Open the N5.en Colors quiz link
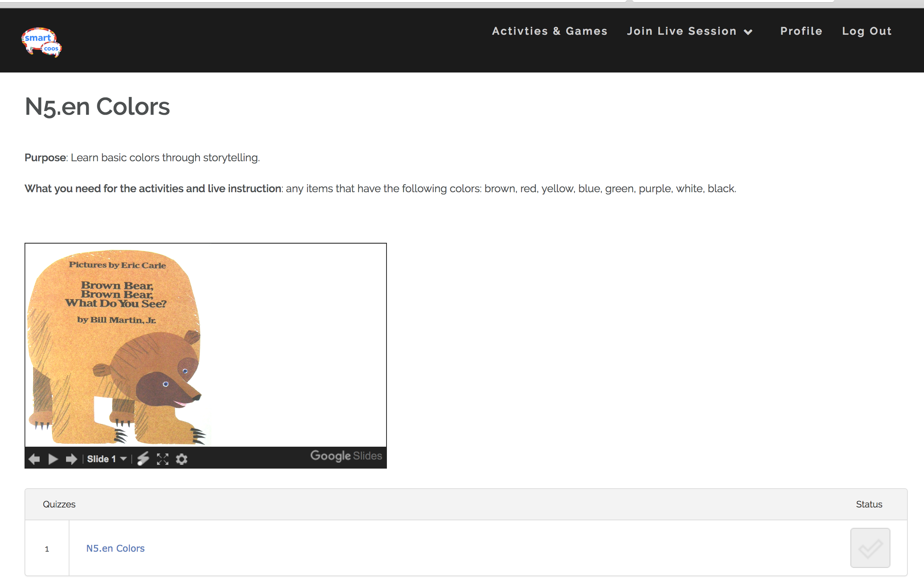The image size is (924, 583). (115, 548)
